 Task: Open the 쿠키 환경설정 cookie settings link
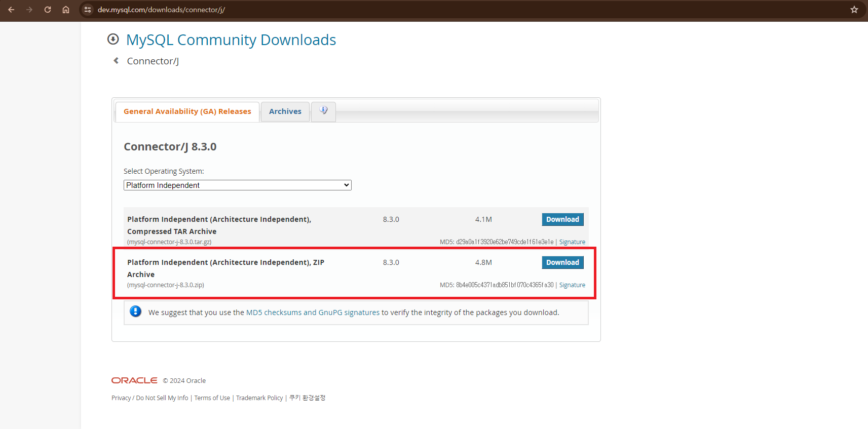coord(307,398)
